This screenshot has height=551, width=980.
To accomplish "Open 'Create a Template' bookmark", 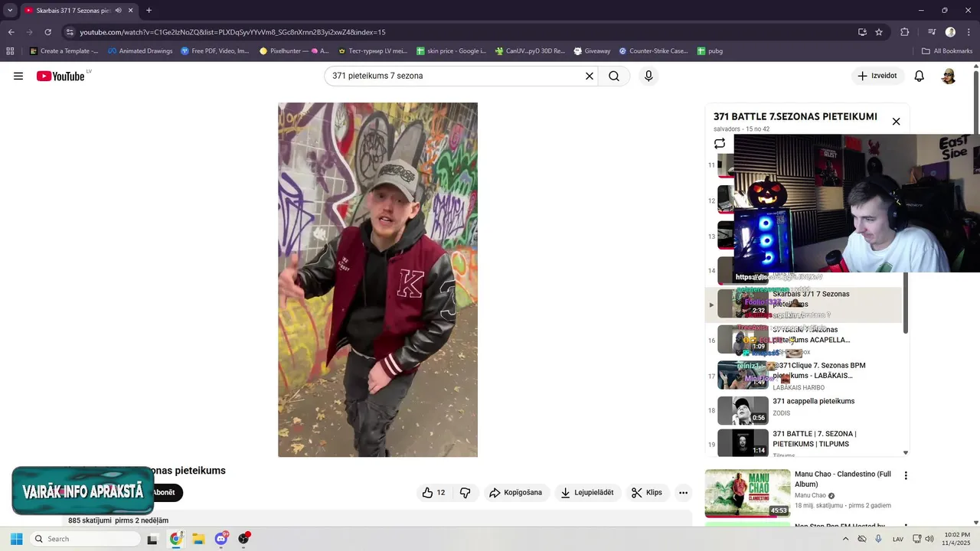I will coord(64,51).
